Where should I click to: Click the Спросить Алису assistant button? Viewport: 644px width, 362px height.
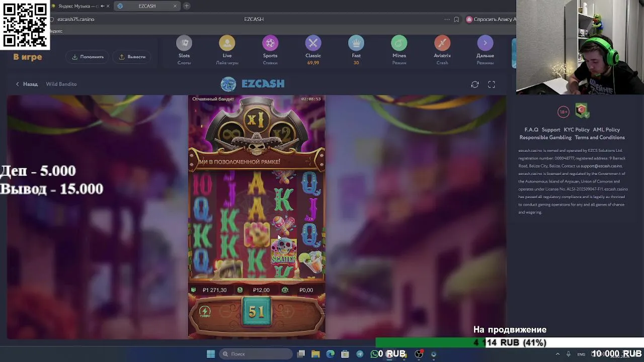click(x=491, y=19)
